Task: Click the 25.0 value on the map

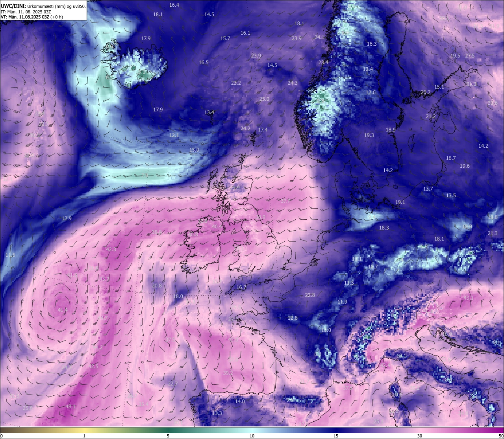Action: (x=264, y=99)
